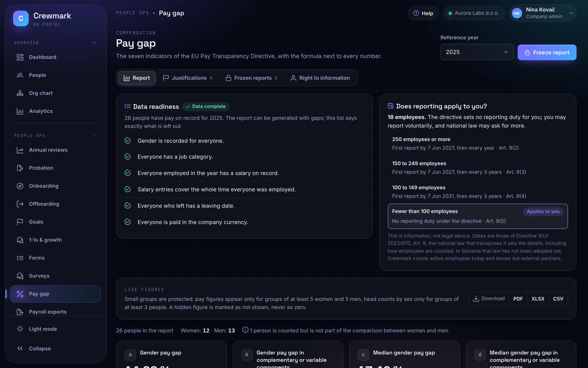The image size is (588, 368).
Task: Select the Fewer than 100 employees row
Action: 478,216
